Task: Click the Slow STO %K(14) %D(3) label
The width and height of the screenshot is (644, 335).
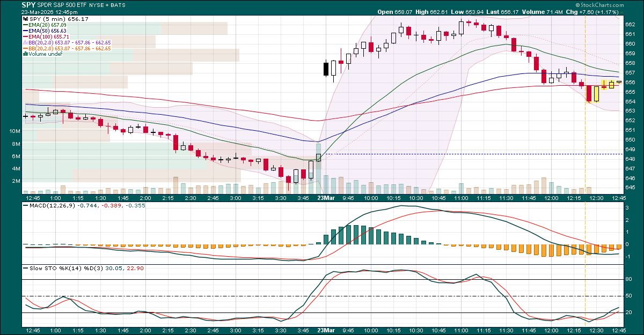Action: pos(67,268)
